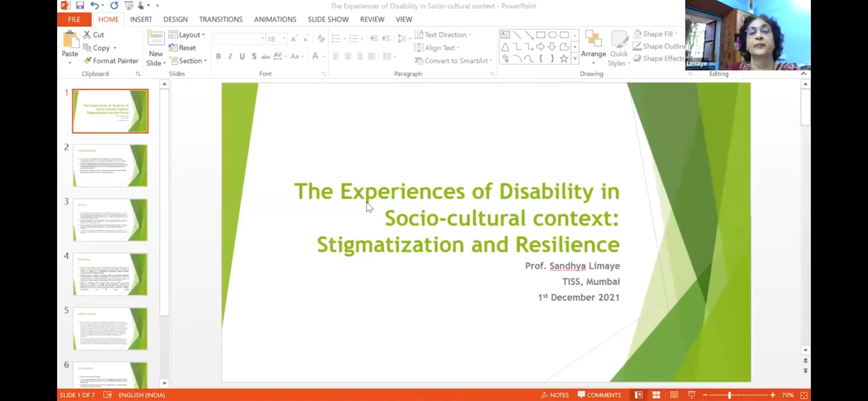Open the font size dropdown

point(284,39)
